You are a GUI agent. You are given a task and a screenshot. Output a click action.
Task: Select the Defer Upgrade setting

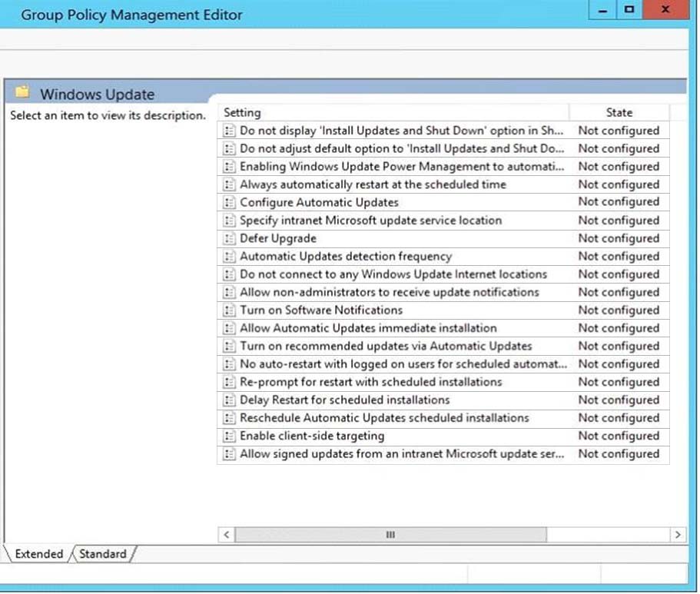(x=278, y=238)
